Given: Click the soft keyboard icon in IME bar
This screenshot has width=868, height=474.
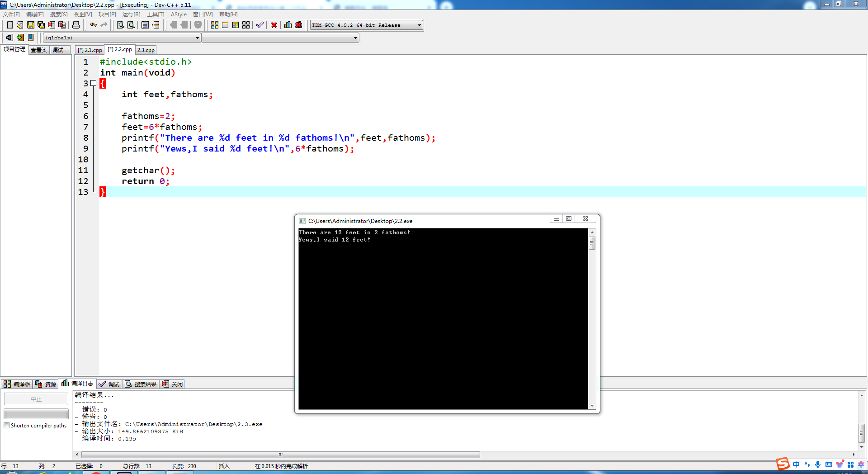Looking at the screenshot, I should pos(829,465).
